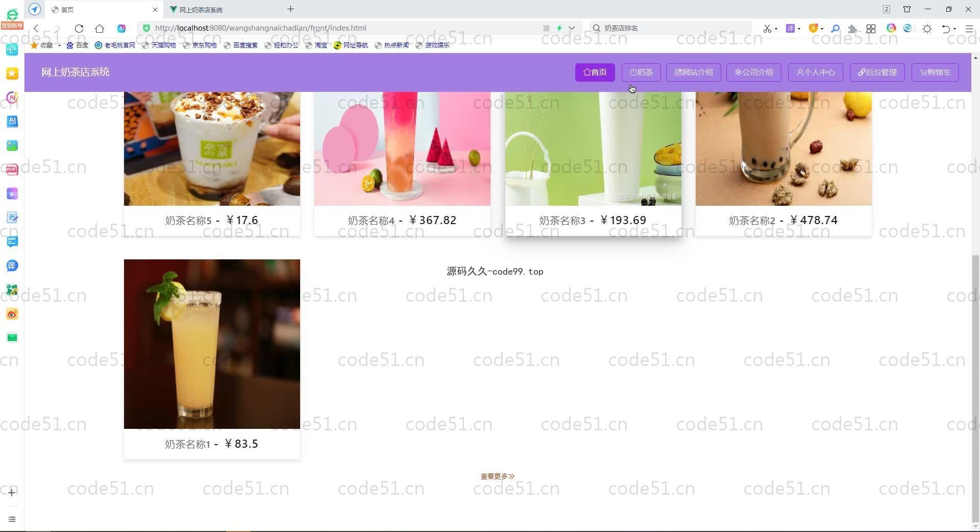Toggle the green lightning speed mode icon
The image size is (980, 532).
[x=559, y=28]
